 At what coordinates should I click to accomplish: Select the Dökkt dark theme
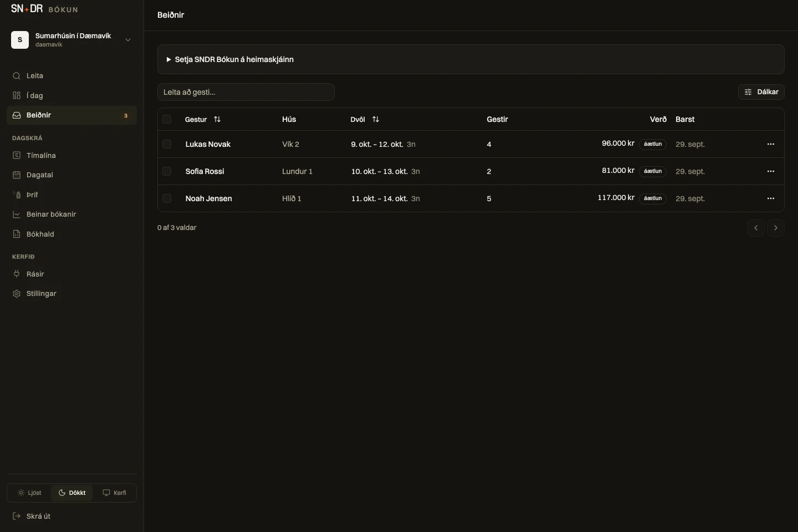tap(72, 493)
